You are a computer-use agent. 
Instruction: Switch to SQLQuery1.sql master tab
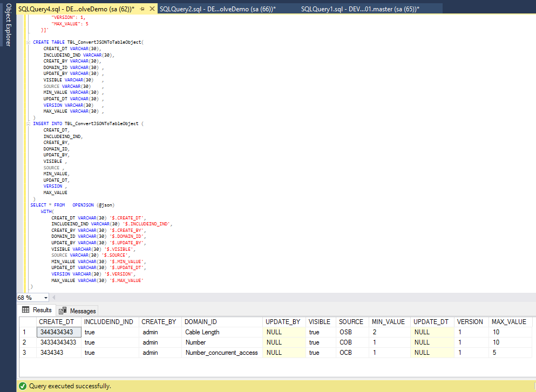coord(360,9)
